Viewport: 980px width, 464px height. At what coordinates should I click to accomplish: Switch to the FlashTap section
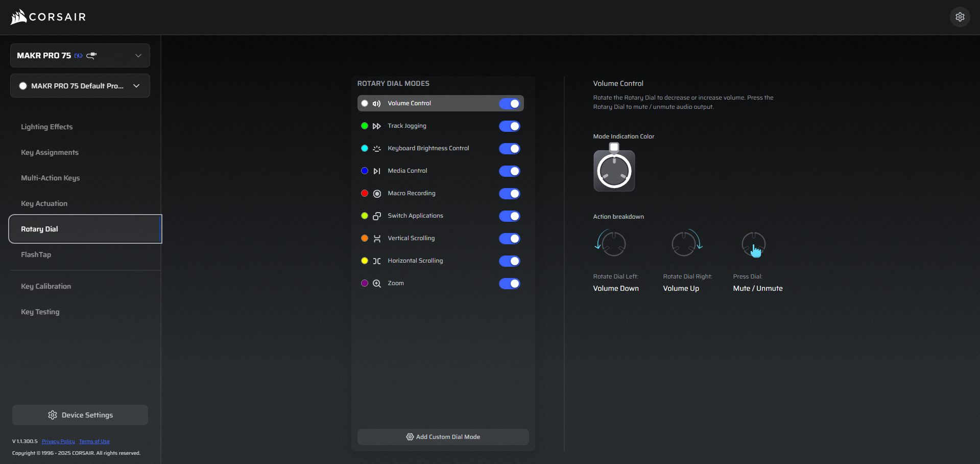[x=36, y=254]
